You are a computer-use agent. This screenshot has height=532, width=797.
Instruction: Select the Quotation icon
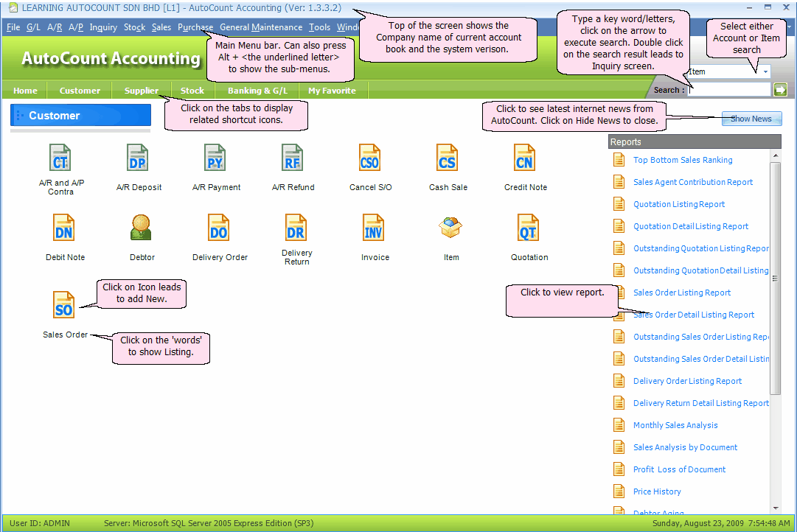pyautogui.click(x=528, y=228)
